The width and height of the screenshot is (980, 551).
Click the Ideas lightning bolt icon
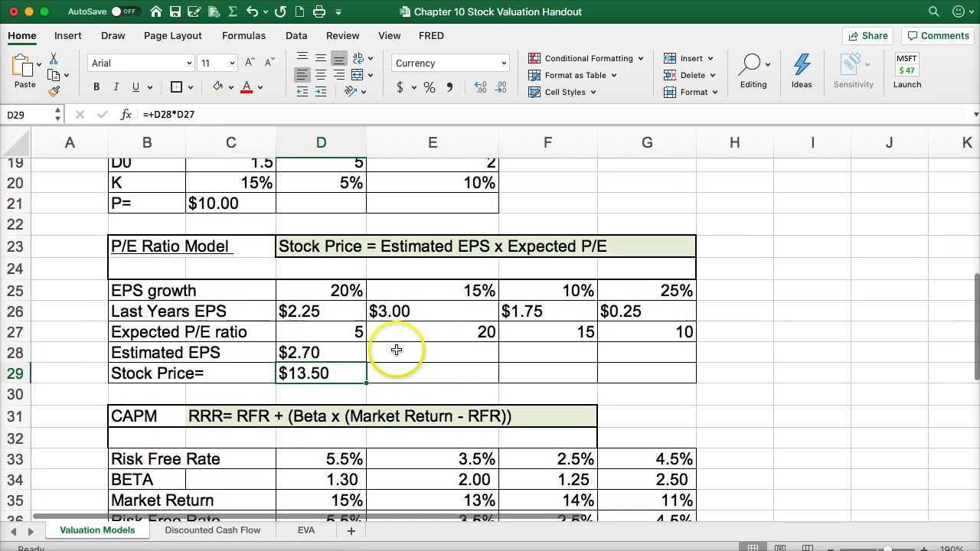coord(801,65)
